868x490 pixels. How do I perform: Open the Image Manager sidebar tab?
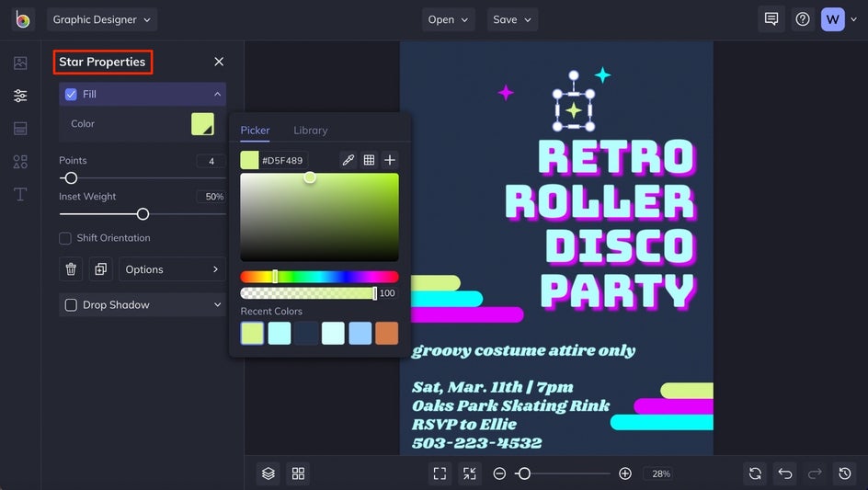[x=20, y=63]
